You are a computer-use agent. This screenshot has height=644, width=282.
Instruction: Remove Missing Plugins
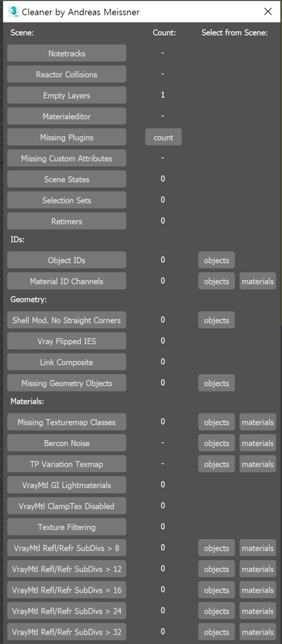[x=66, y=137]
